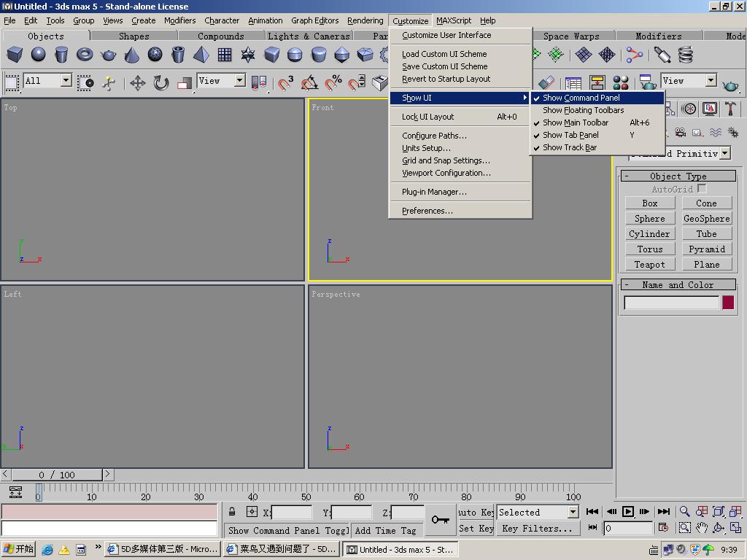
Task: Click the spring icon in the tab panel
Action: click(686, 55)
